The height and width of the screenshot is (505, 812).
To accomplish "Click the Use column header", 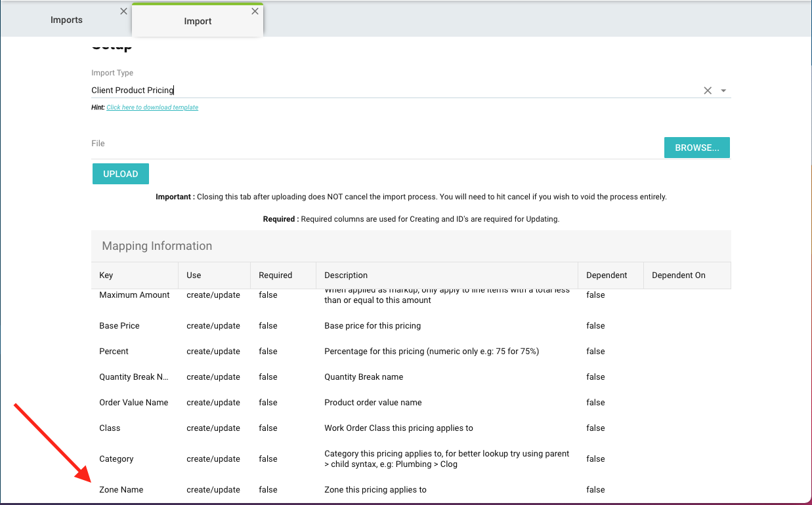I will point(194,275).
